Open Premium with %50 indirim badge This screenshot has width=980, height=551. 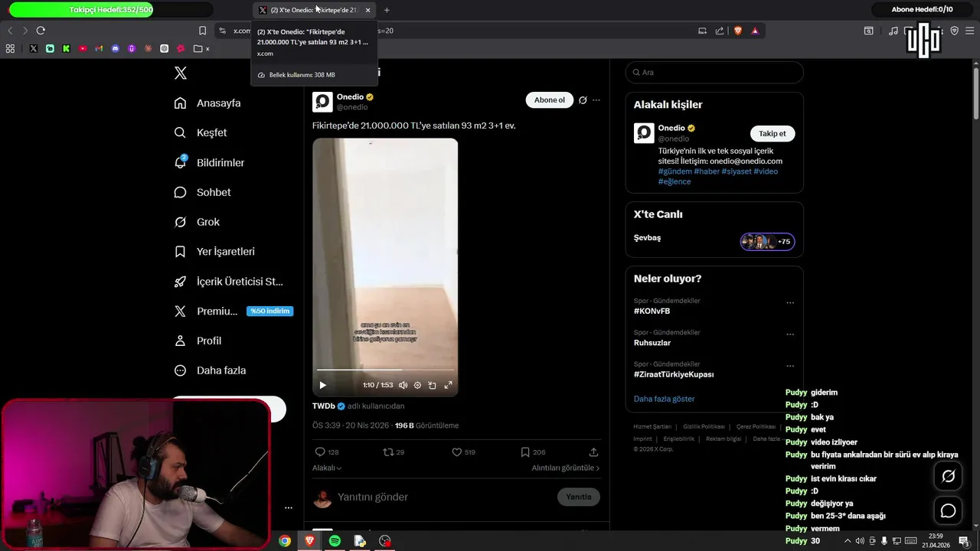(x=234, y=311)
